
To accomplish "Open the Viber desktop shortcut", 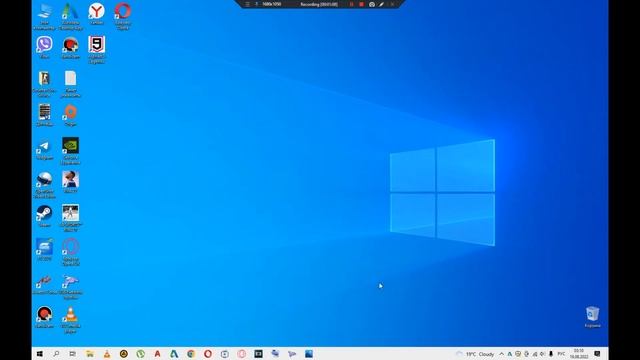I will tap(44, 47).
